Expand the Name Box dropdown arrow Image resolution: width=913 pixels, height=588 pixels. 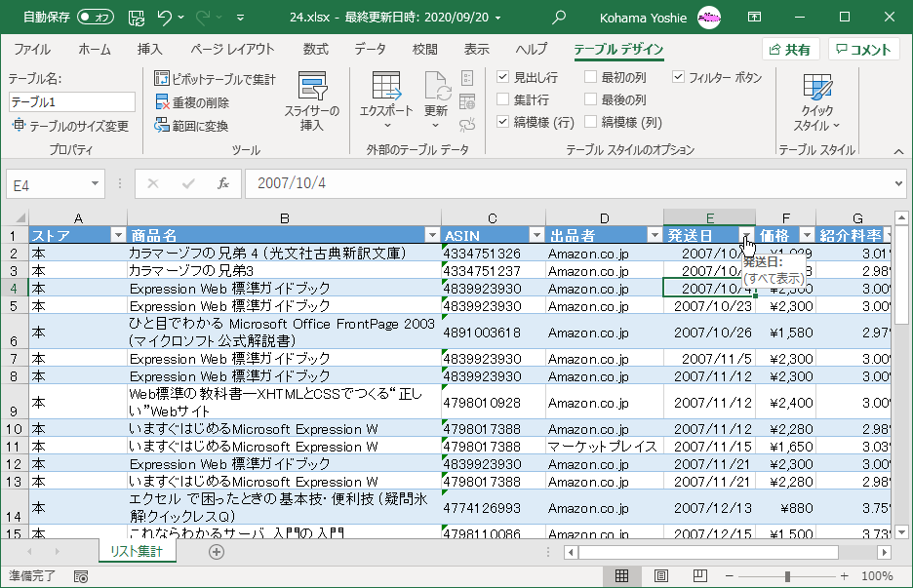95,184
